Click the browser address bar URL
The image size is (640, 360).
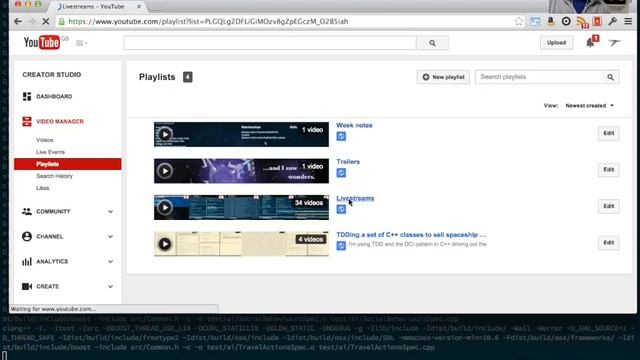coord(208,22)
